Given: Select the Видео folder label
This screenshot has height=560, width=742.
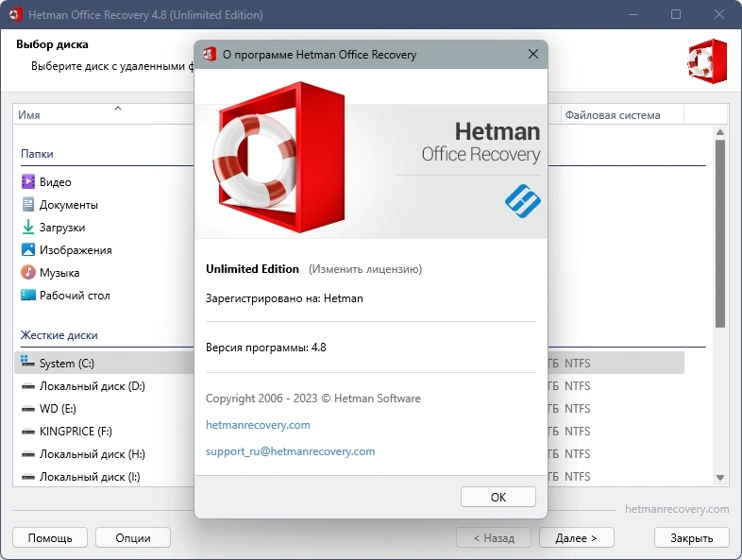Looking at the screenshot, I should coord(56,181).
